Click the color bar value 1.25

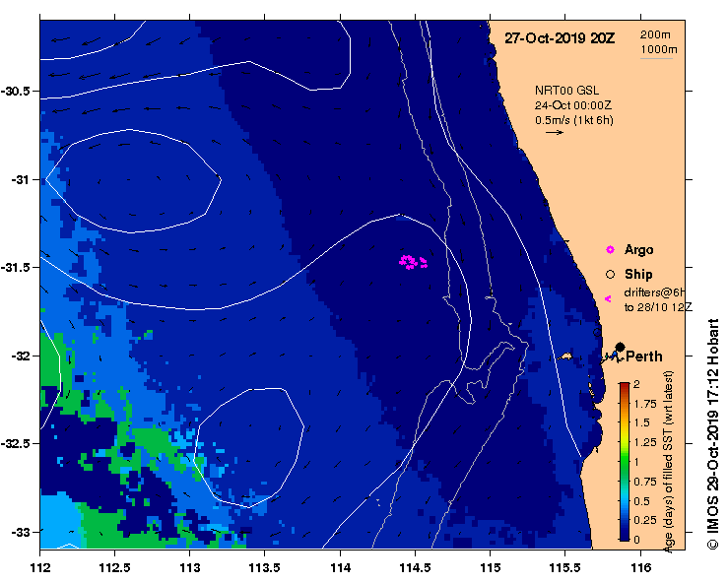645,442
